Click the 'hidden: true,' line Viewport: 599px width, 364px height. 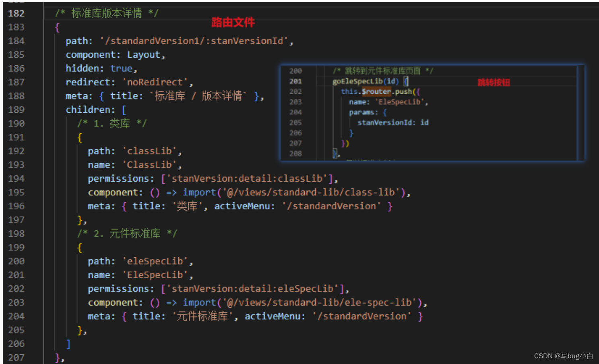click(x=101, y=68)
